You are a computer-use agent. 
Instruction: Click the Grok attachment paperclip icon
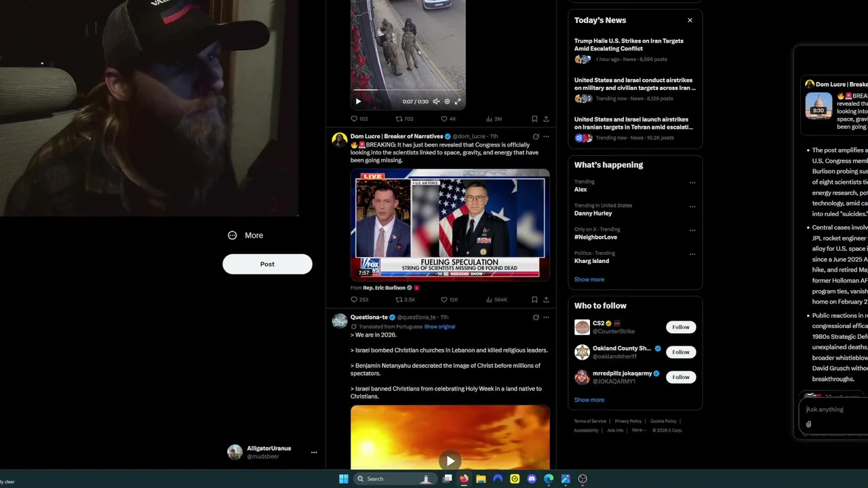(808, 424)
